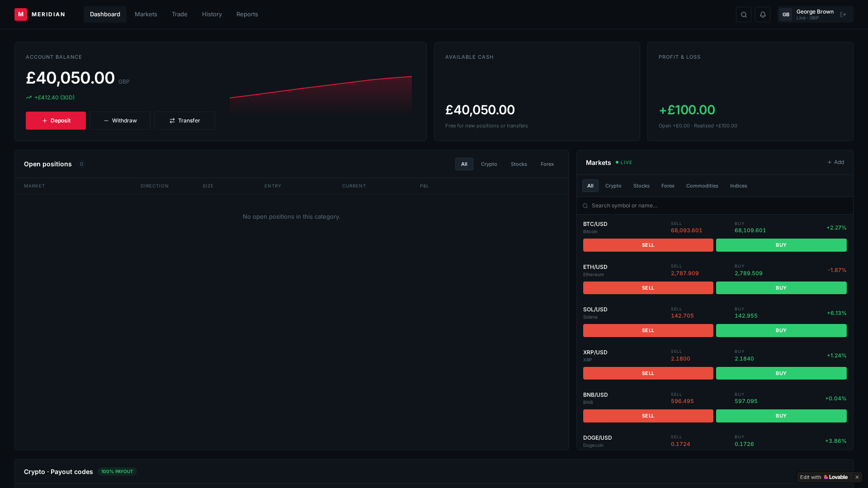This screenshot has height=488, width=868.
Task: Sell SOL/USD
Action: click(648, 330)
